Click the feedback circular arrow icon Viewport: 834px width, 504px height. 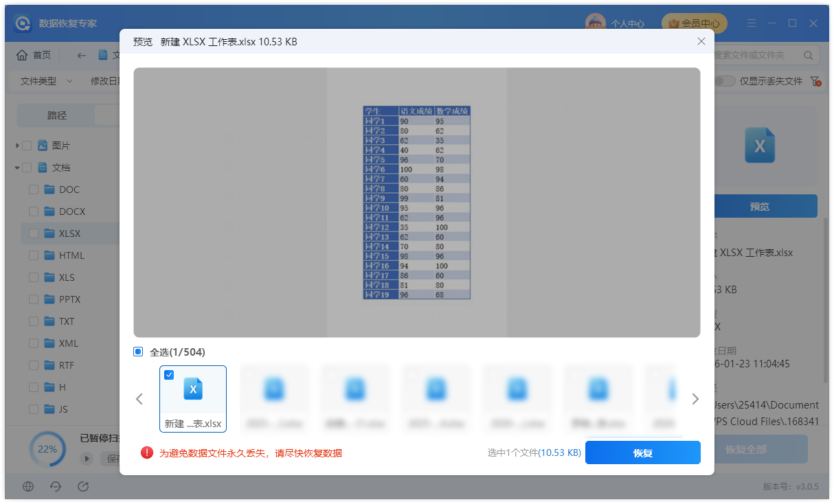83,486
